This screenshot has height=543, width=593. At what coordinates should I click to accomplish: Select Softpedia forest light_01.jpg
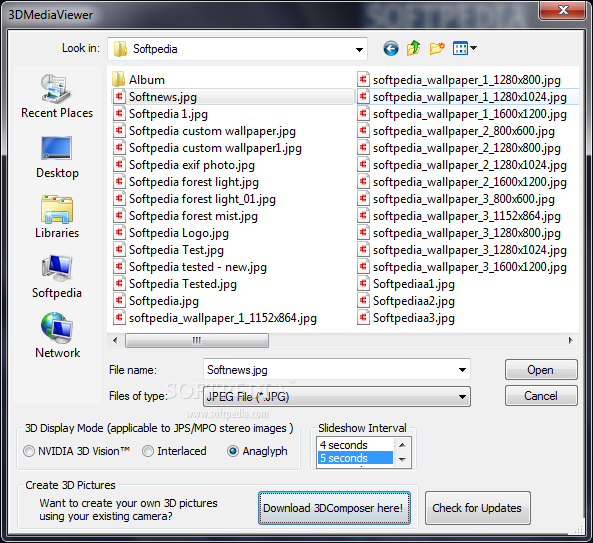(202, 199)
